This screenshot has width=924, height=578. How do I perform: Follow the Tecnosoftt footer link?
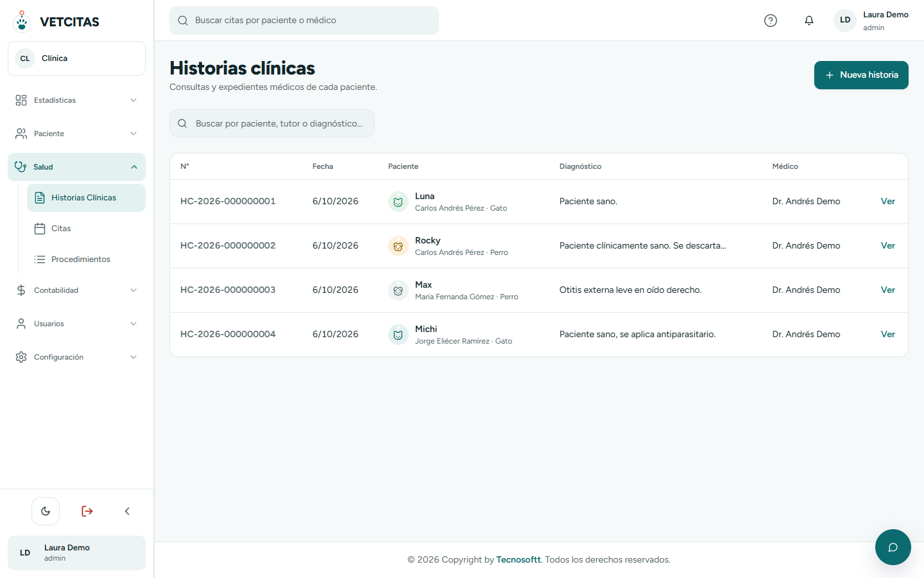click(x=518, y=560)
